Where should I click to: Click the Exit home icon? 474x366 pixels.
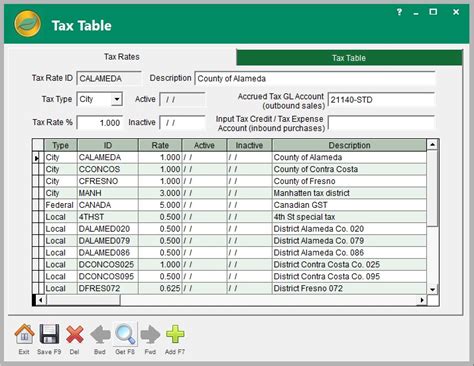[x=24, y=334]
